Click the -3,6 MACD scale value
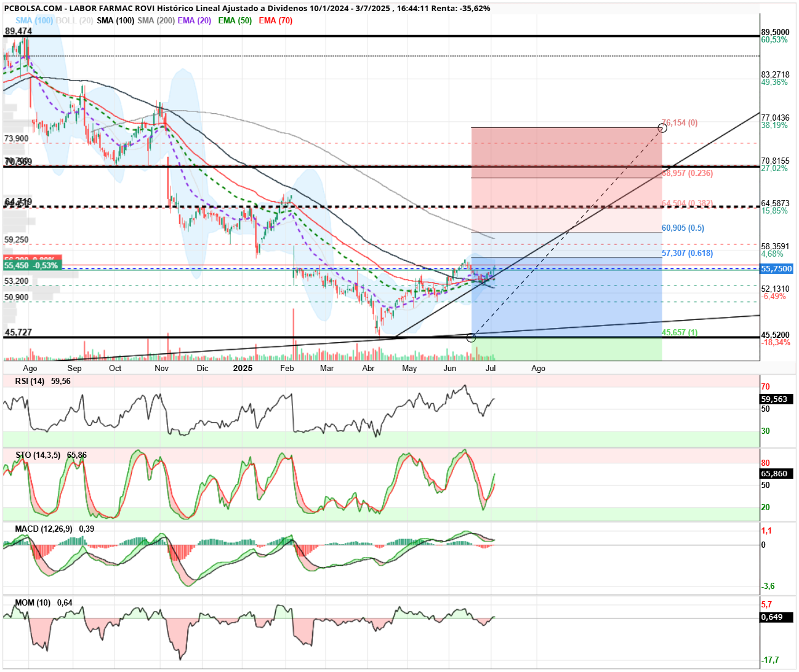The image size is (799, 672). pyautogui.click(x=768, y=586)
